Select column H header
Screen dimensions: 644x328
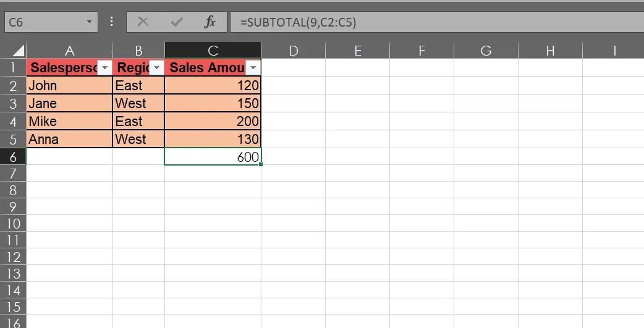pos(550,51)
